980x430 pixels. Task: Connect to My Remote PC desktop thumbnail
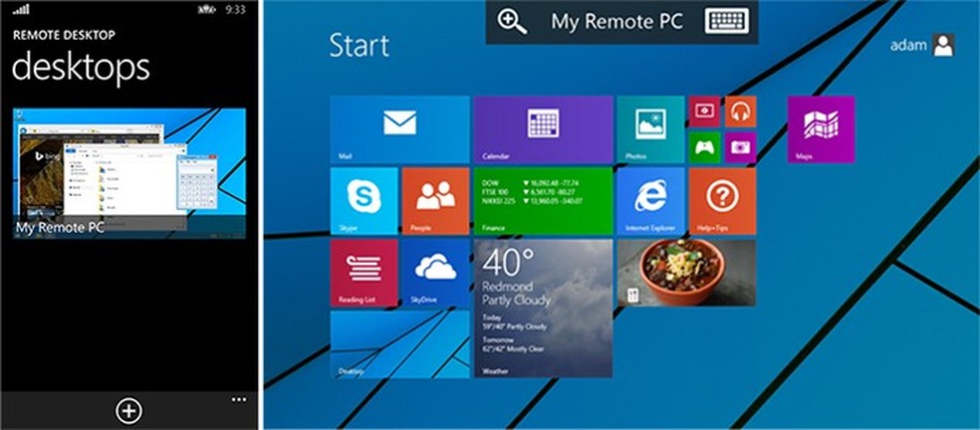coord(129,173)
